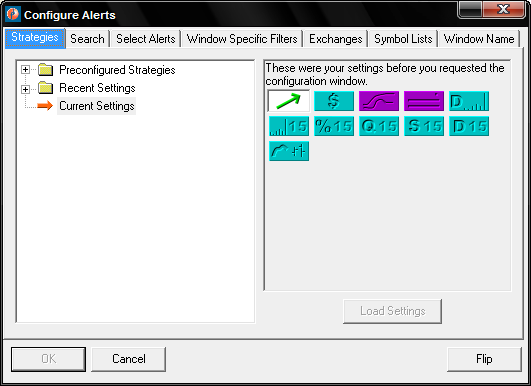531x386 pixels.
Task: Select Current Settings in the tree
Action: 97,106
